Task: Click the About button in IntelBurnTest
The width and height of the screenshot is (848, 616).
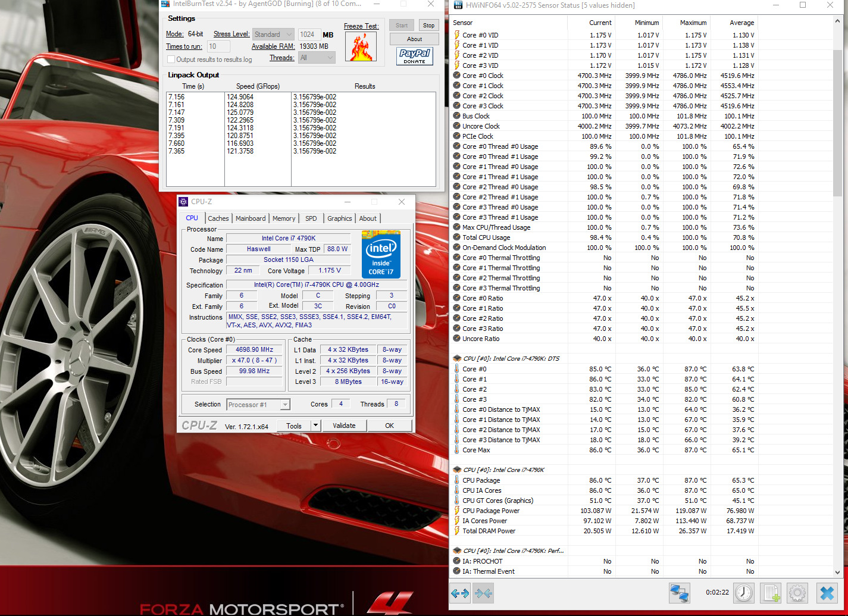Action: tap(414, 39)
